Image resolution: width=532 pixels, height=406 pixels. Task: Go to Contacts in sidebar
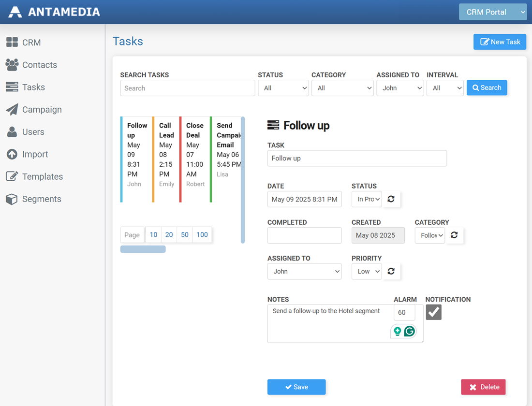coord(39,64)
